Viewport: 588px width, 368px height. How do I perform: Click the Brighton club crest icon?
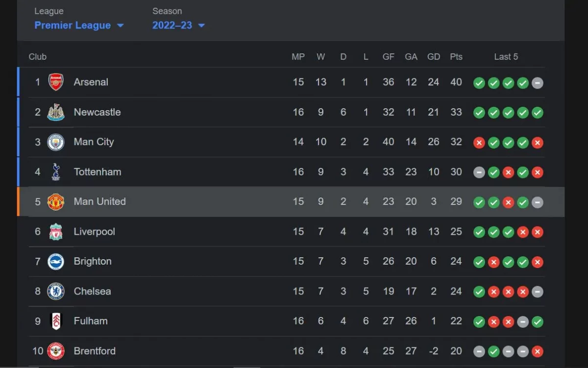(56, 262)
